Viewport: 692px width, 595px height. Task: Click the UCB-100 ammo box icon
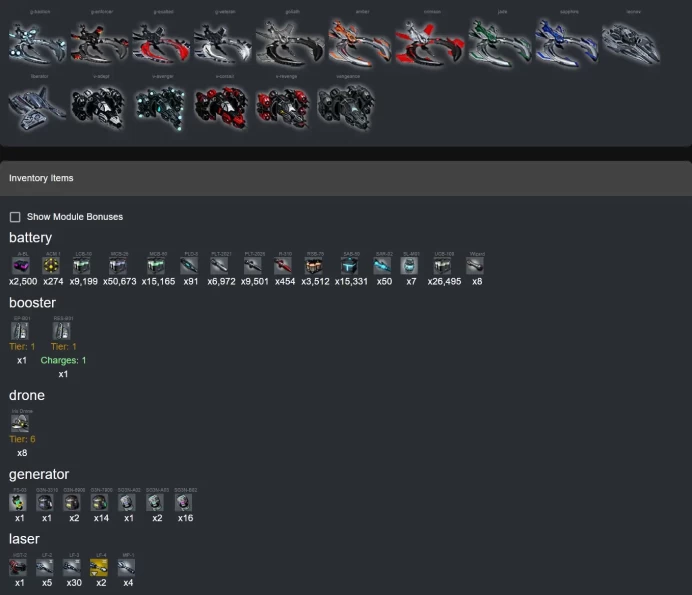click(x=442, y=266)
